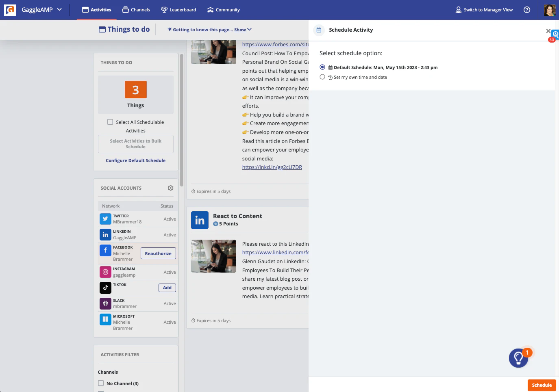This screenshot has height=392, width=559.
Task: Enable Select All Schedulable Activities
Action: click(x=110, y=121)
